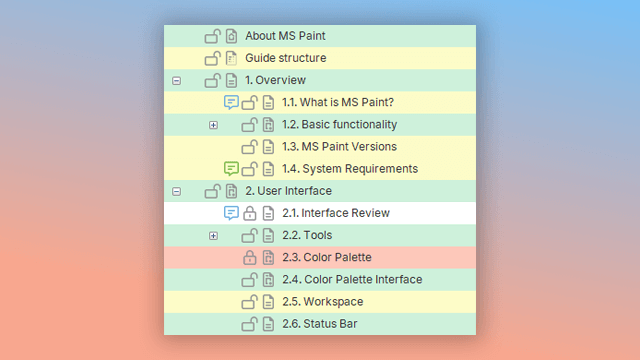This screenshot has height=360, width=640.
Task: Click the page icon for 2.6. Status Bar
Action: click(268, 324)
